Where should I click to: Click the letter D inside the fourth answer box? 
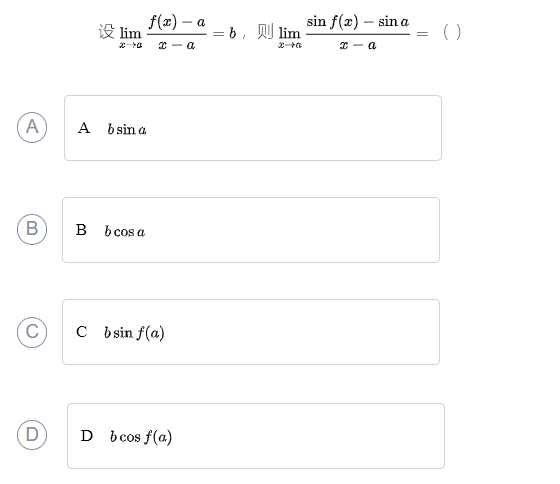(x=87, y=436)
